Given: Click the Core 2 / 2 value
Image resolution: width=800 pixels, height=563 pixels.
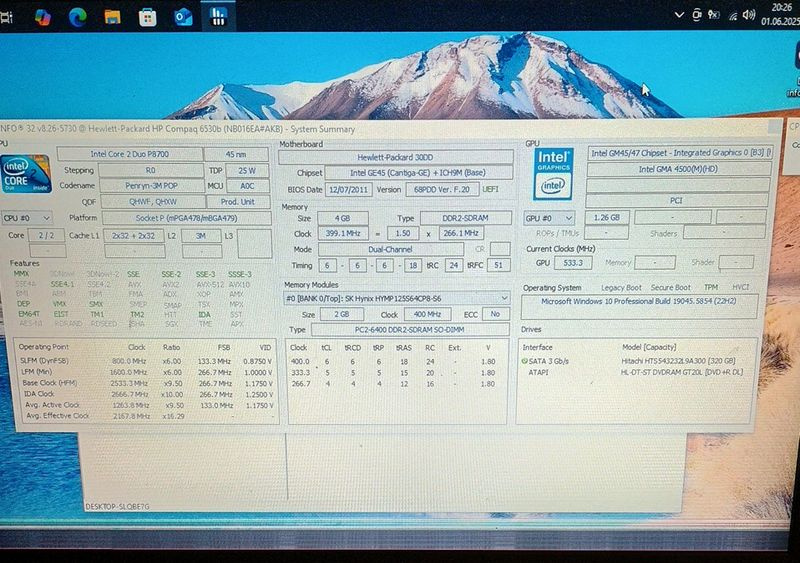Looking at the screenshot, I should (46, 235).
